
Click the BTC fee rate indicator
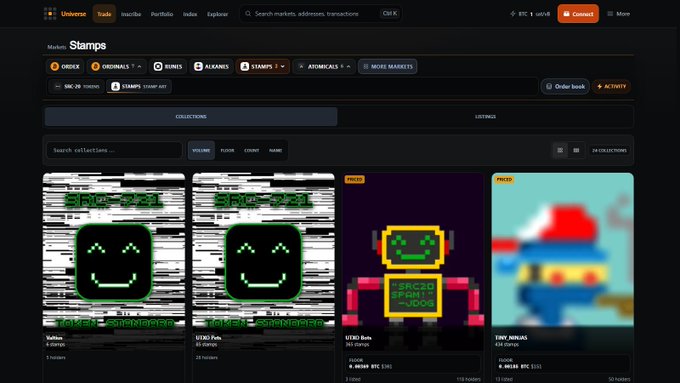[530, 14]
